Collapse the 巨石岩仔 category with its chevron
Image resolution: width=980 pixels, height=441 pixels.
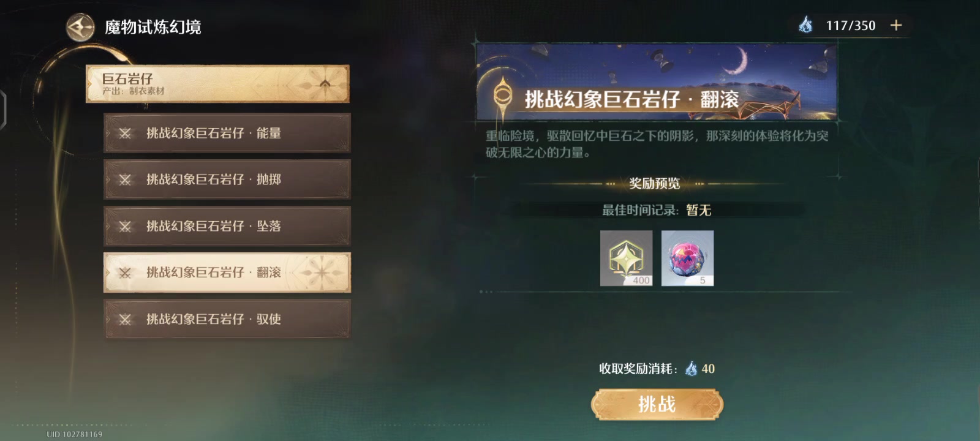point(325,84)
